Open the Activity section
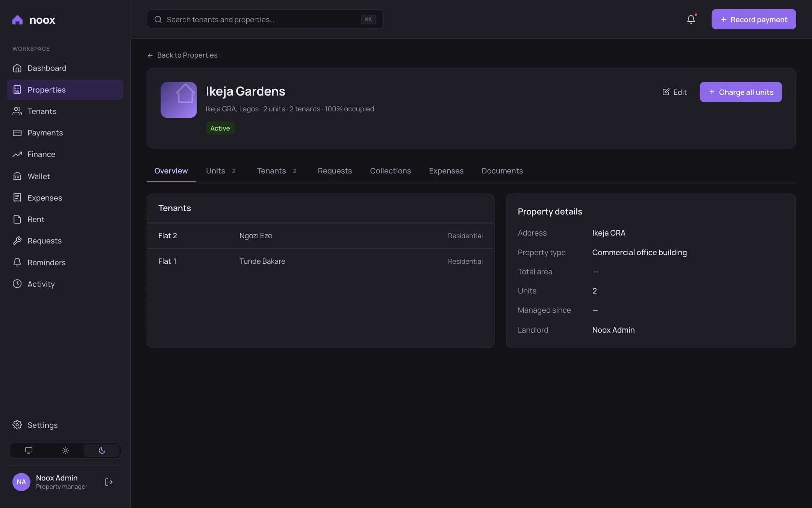 tap(65, 284)
